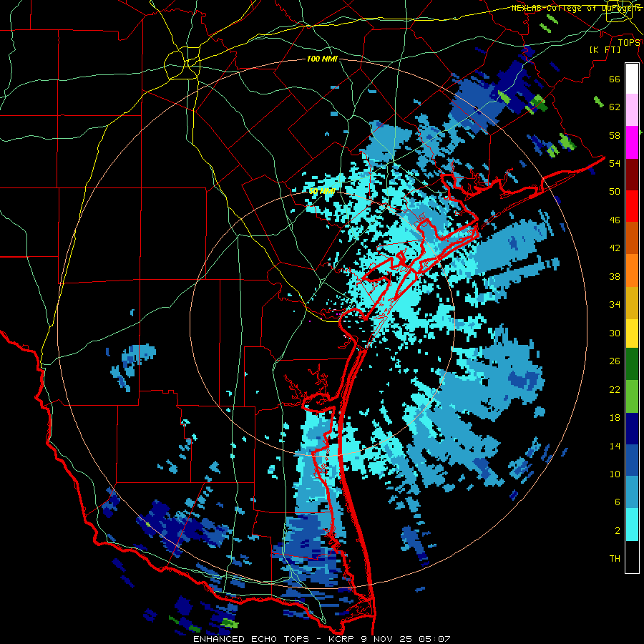Click the "10" legend value
The width and height of the screenshot is (644, 644).
pyautogui.click(x=615, y=474)
